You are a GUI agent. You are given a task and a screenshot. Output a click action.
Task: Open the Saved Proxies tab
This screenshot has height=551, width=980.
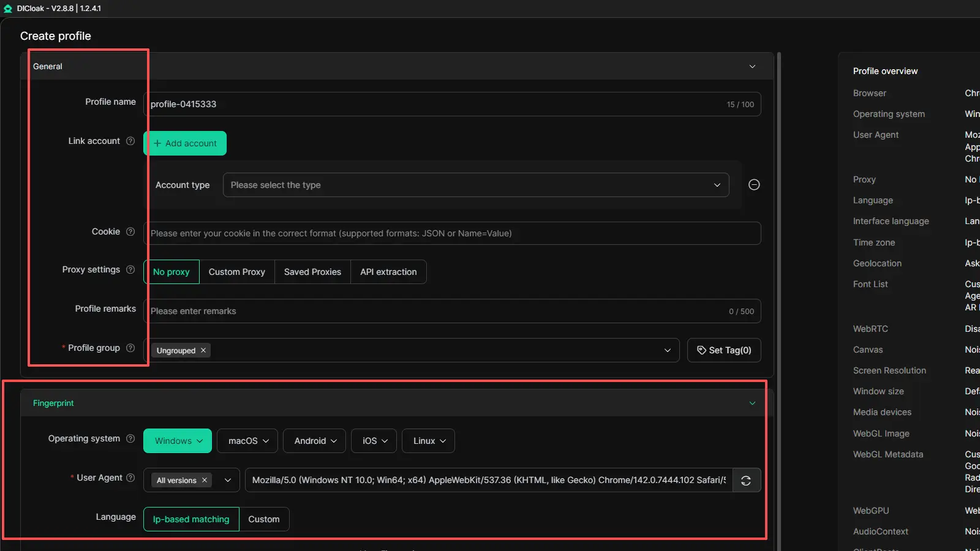click(312, 272)
